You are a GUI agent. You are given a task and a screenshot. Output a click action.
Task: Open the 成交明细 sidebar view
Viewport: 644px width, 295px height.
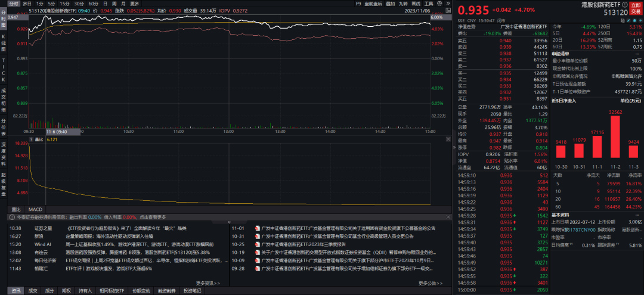click(4, 99)
